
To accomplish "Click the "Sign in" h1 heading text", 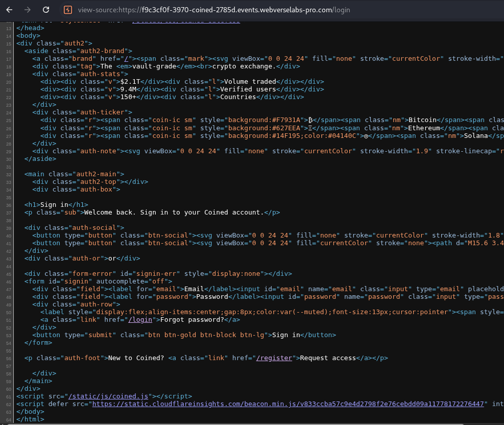I will (54, 205).
